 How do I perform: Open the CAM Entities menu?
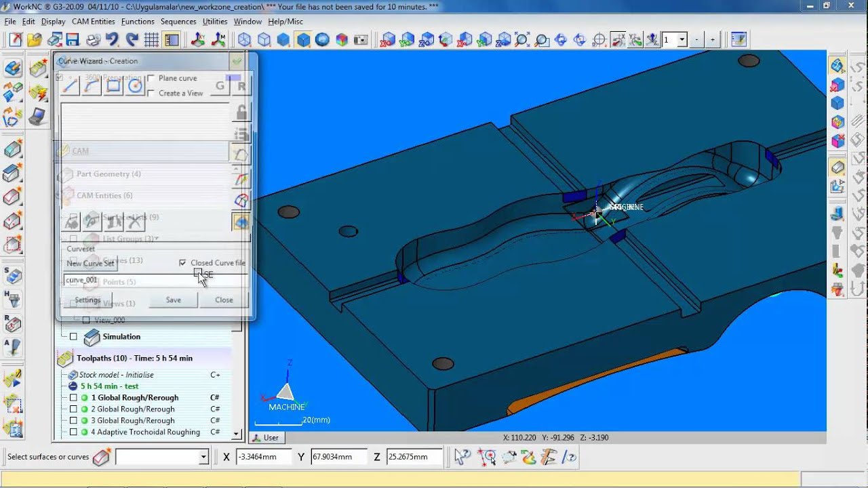tap(94, 22)
